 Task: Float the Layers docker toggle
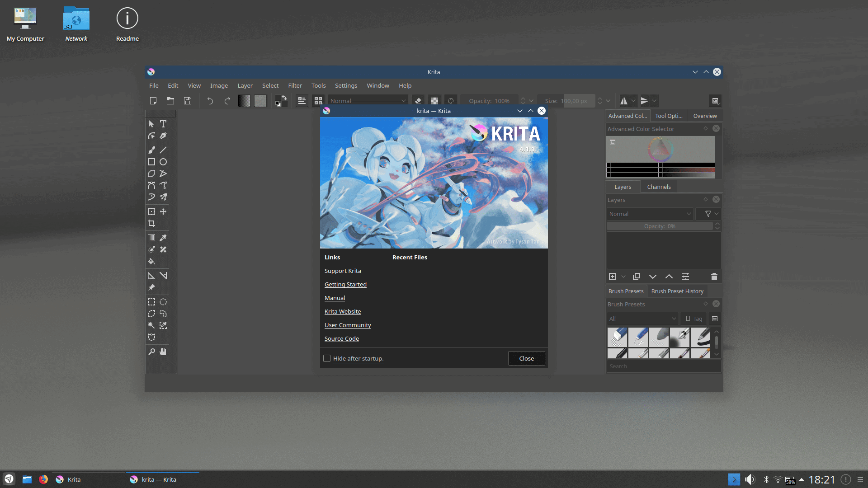point(706,199)
